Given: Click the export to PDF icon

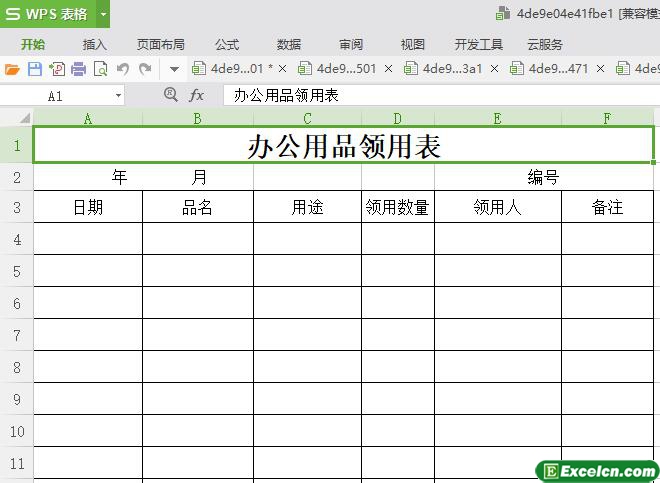Looking at the screenshot, I should (57, 69).
